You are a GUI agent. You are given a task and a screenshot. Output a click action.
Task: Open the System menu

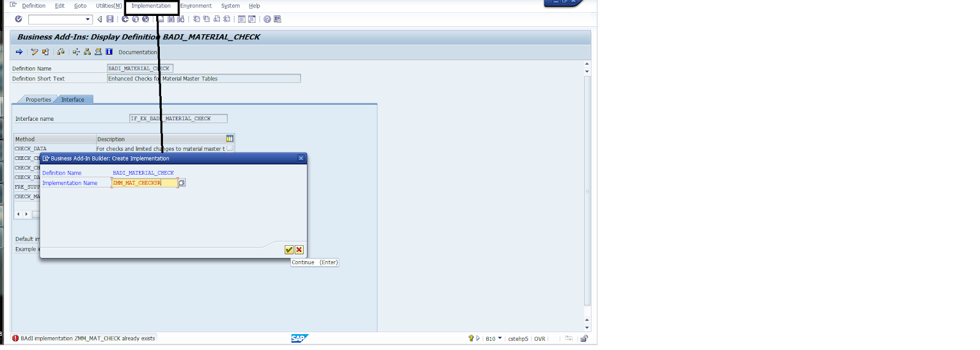pyautogui.click(x=230, y=6)
